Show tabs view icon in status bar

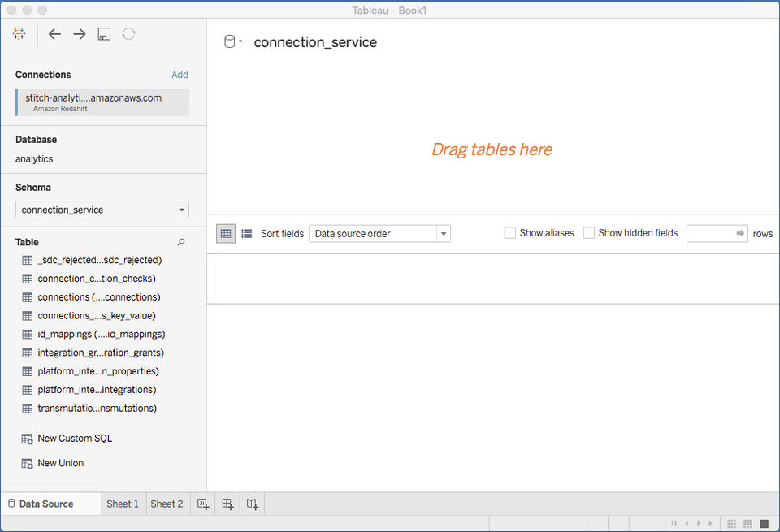(x=764, y=524)
